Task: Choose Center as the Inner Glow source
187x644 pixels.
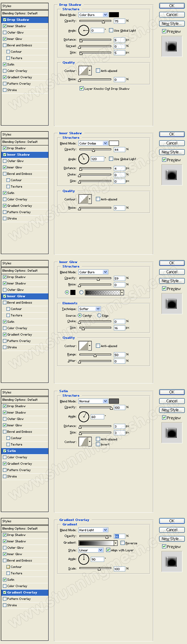Action: pyautogui.click(x=80, y=315)
